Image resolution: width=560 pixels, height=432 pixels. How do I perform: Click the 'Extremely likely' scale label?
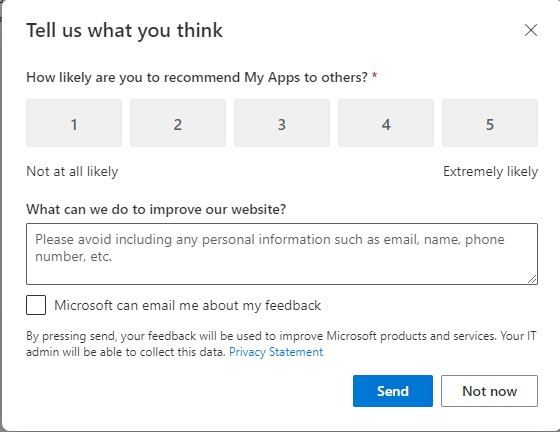(x=490, y=172)
